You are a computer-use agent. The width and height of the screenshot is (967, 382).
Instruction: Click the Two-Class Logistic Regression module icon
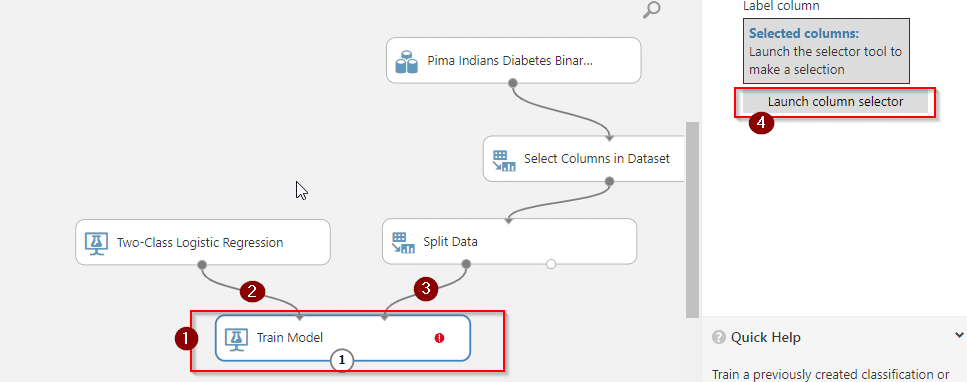coord(97,243)
